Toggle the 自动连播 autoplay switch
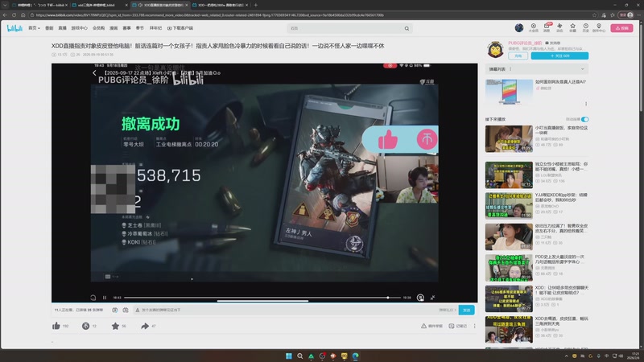Viewport: 644px width, 362px height. 585,119
